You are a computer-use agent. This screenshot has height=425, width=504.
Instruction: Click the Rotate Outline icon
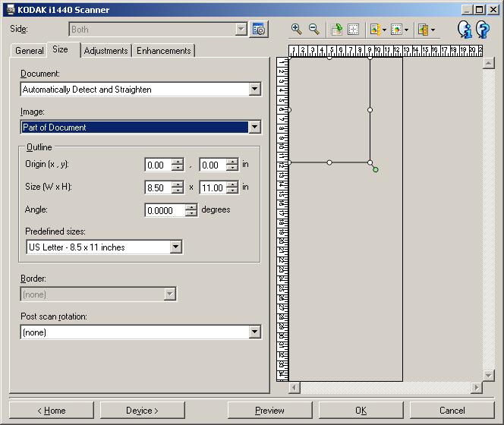(x=336, y=30)
